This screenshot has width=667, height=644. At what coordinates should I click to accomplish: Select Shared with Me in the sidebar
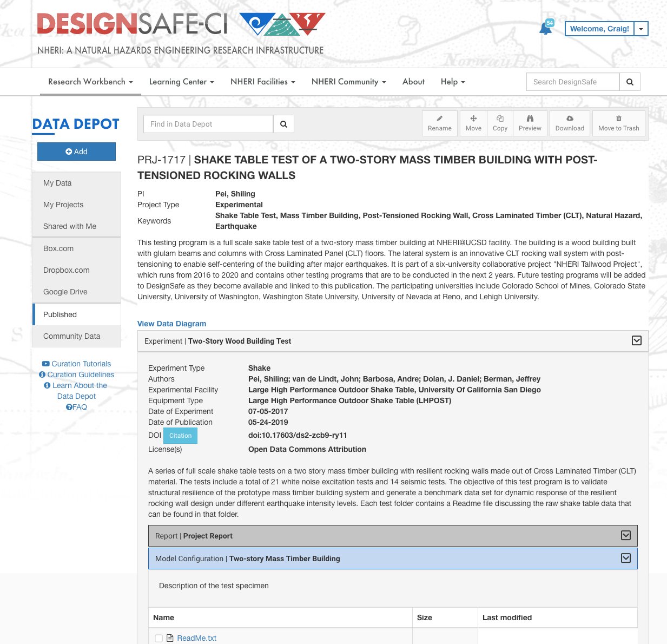[76, 226]
